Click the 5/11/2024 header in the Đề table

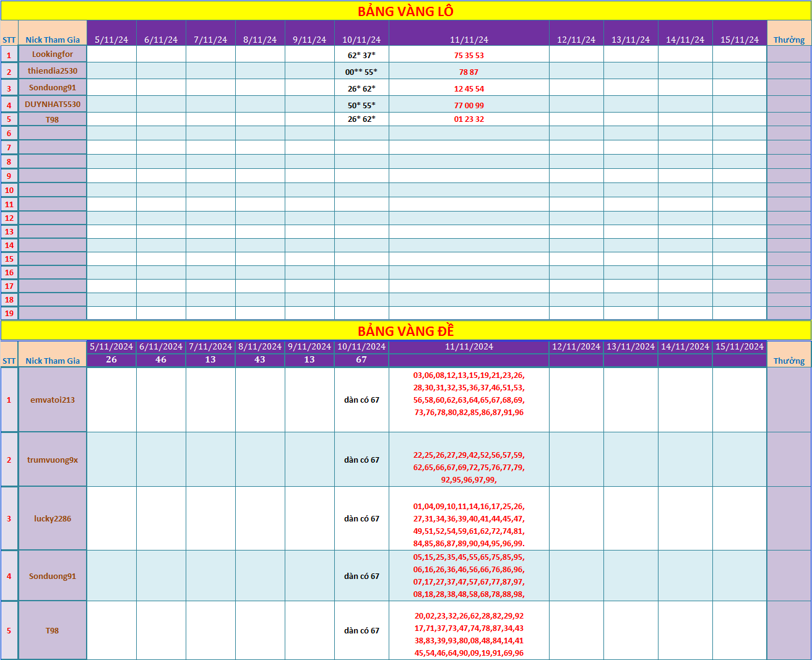tap(111, 346)
